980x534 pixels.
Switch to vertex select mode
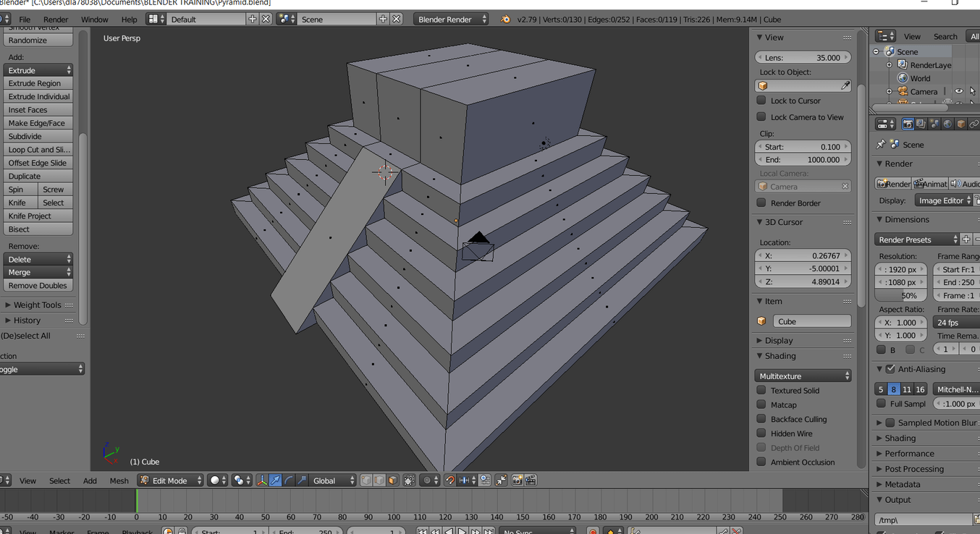(366, 480)
